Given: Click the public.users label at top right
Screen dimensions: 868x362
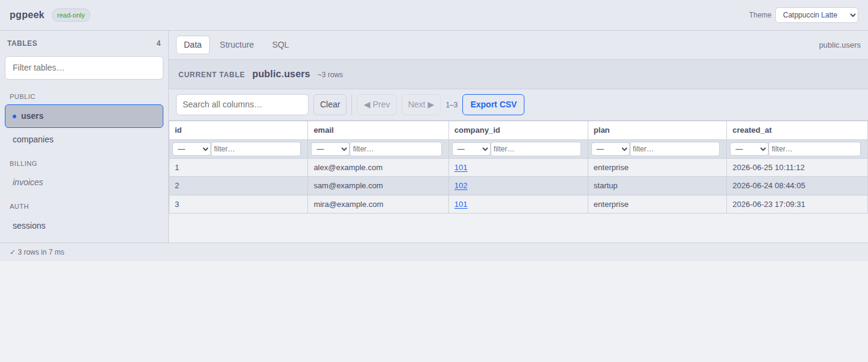Looking at the screenshot, I should tap(840, 45).
